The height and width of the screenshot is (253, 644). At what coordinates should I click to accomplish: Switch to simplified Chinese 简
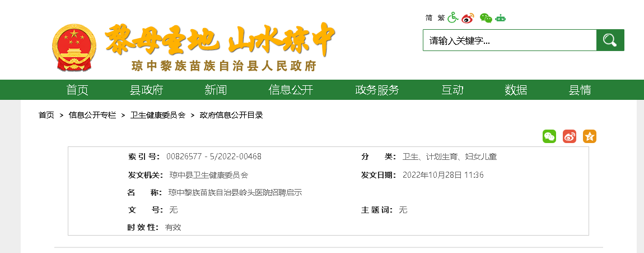point(429,18)
